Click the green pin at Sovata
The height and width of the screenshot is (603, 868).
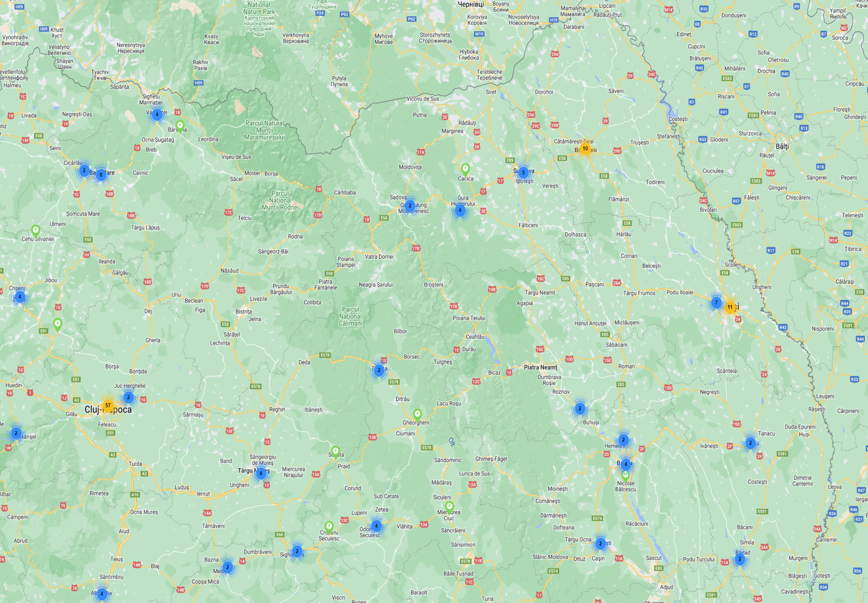coord(335,451)
